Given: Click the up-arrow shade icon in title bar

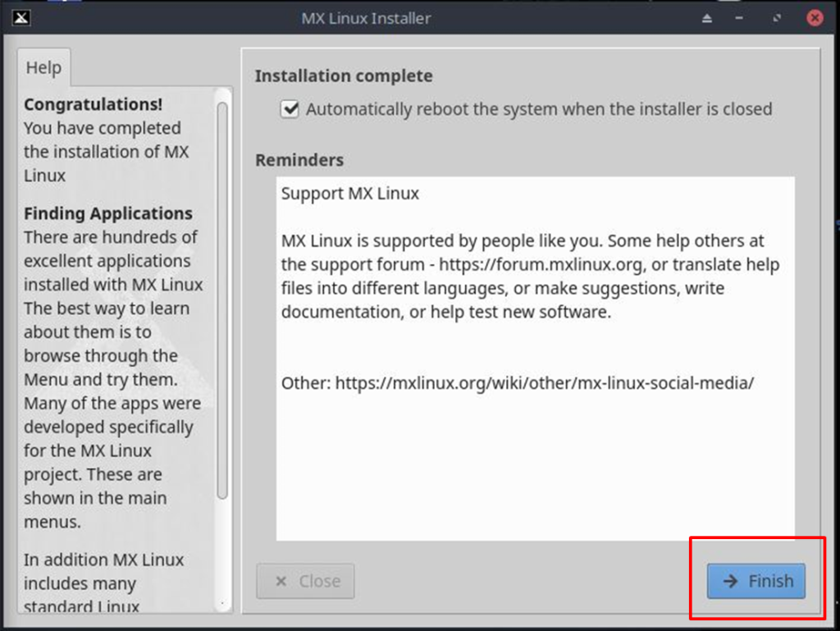Looking at the screenshot, I should coord(707,18).
